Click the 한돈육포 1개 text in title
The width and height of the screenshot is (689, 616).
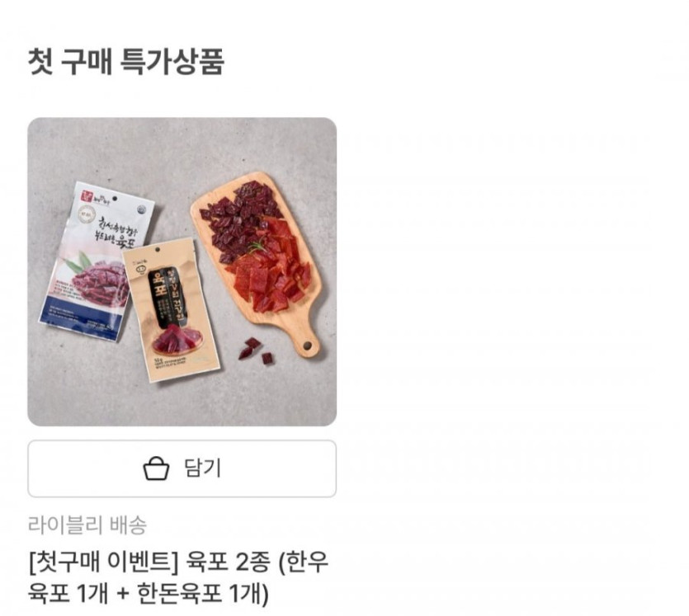(202, 594)
